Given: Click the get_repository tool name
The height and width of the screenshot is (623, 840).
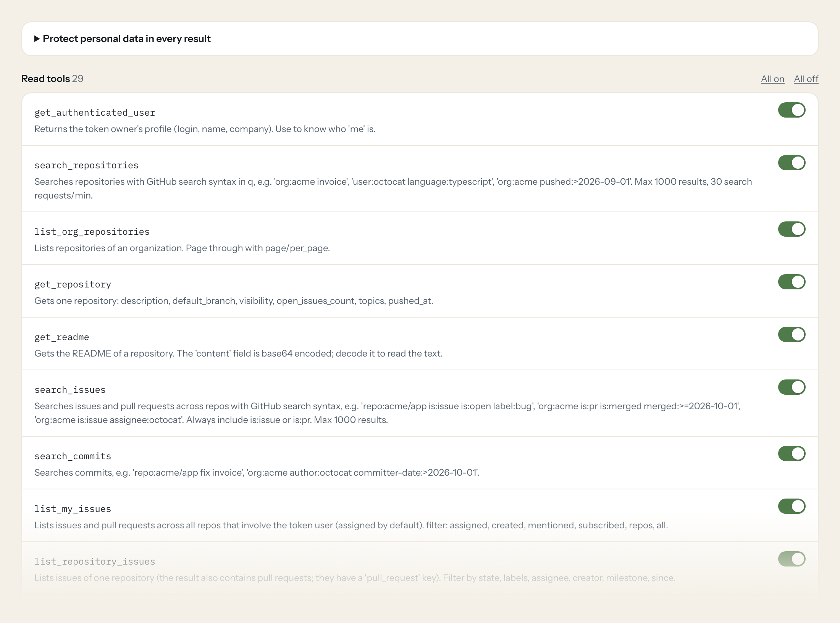Looking at the screenshot, I should 73,284.
